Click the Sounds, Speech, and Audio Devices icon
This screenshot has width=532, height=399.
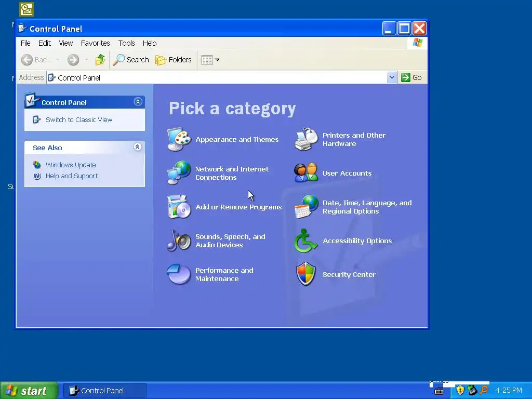point(179,240)
